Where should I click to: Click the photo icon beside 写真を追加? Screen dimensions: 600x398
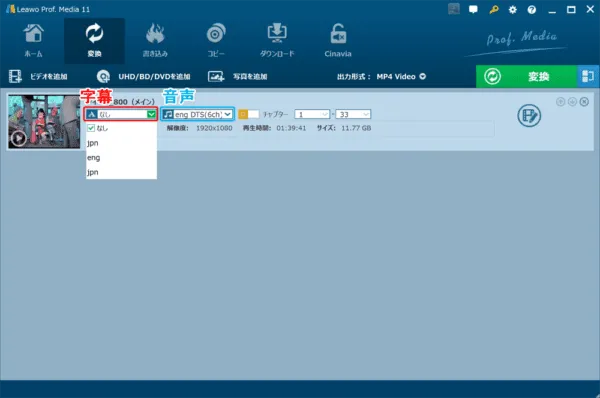tap(216, 77)
